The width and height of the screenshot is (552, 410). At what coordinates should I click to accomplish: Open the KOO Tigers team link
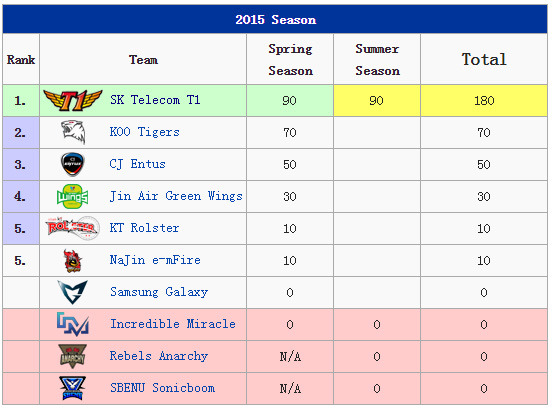pyautogui.click(x=145, y=132)
